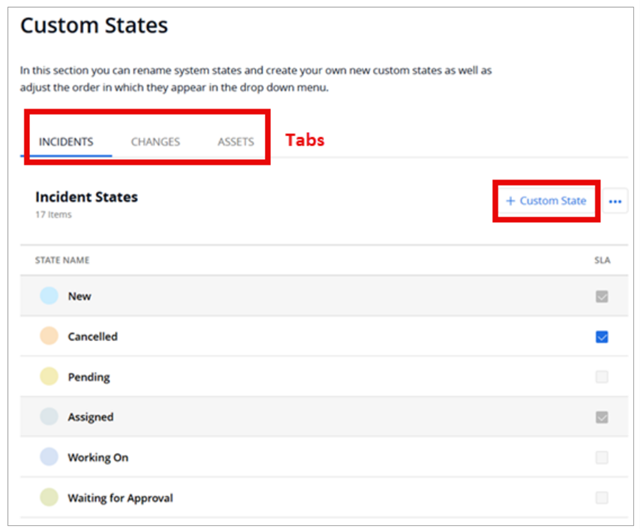Image resolution: width=640 pixels, height=529 pixels.
Task: Pick the yellow Pending state color circle
Action: point(49,377)
